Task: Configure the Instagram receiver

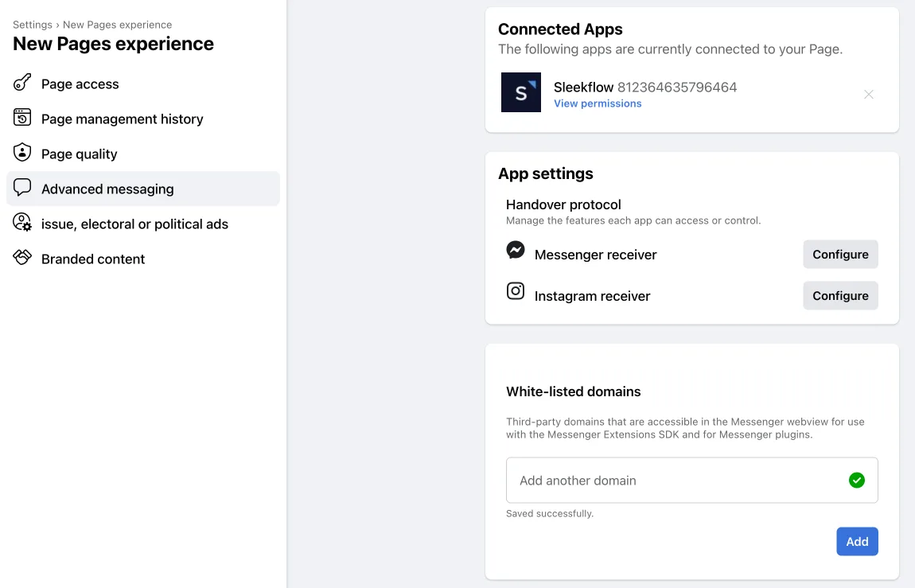Action: 840,296
